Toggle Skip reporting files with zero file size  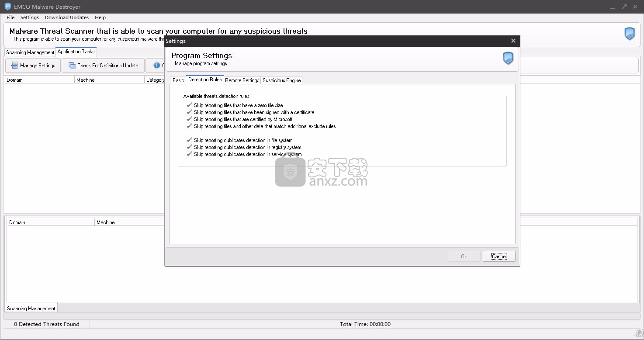(189, 105)
